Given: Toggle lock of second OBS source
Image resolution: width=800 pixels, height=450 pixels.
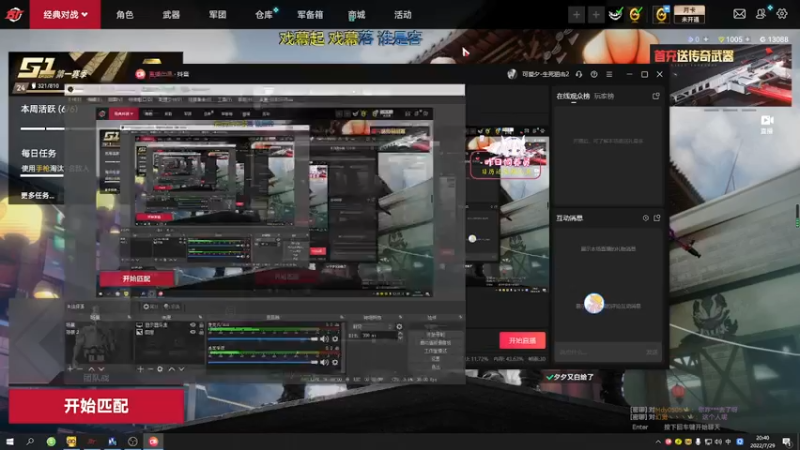Looking at the screenshot, I should pos(201,332).
